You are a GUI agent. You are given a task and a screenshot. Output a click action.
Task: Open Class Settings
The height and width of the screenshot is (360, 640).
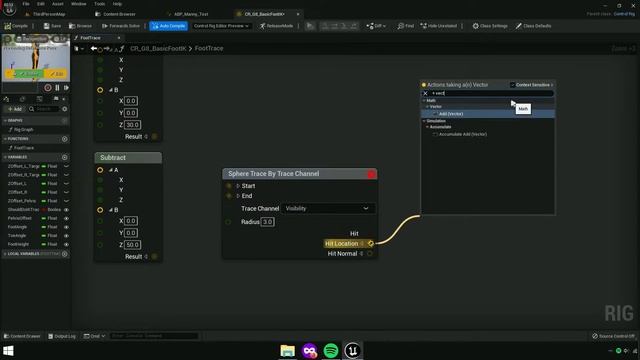click(490, 26)
